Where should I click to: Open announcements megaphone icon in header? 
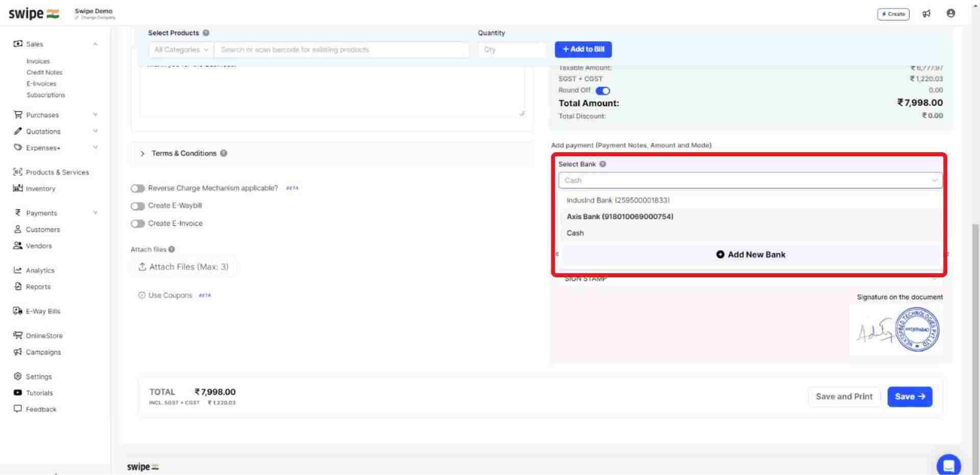(926, 14)
